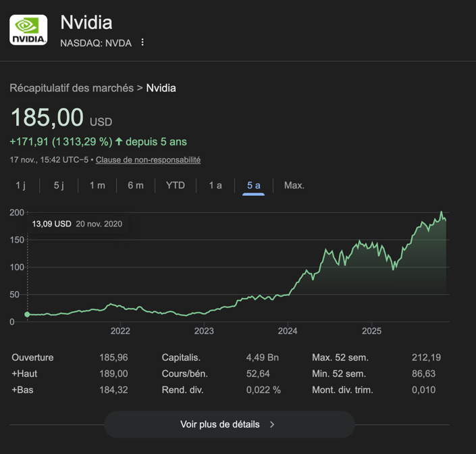Image resolution: width=476 pixels, height=454 pixels.
Task: Click the 184,32 low value
Action: pyautogui.click(x=113, y=390)
